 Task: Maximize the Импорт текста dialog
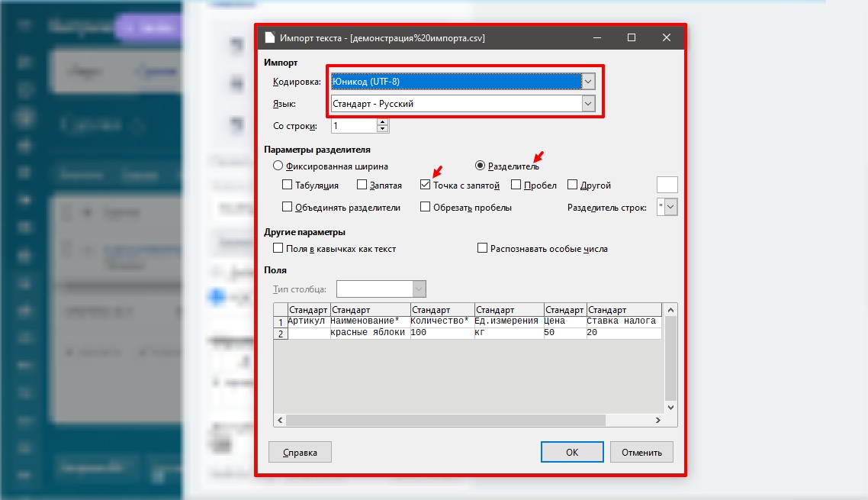[631, 37]
